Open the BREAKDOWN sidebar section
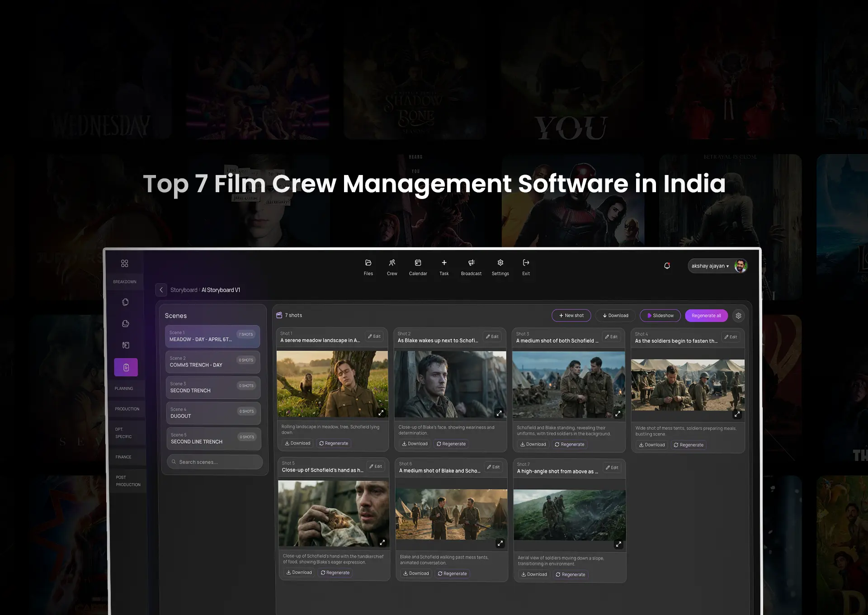Image resolution: width=868 pixels, height=615 pixels. pos(125,282)
